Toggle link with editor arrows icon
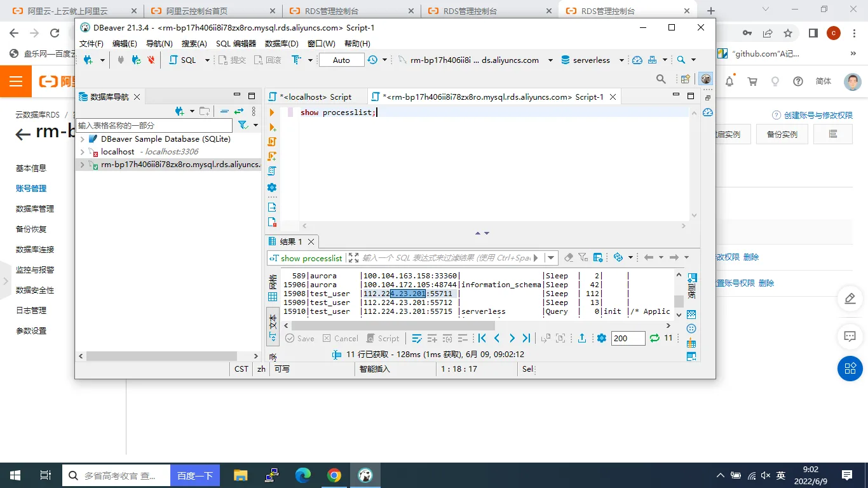The height and width of the screenshot is (488, 868). tap(239, 111)
